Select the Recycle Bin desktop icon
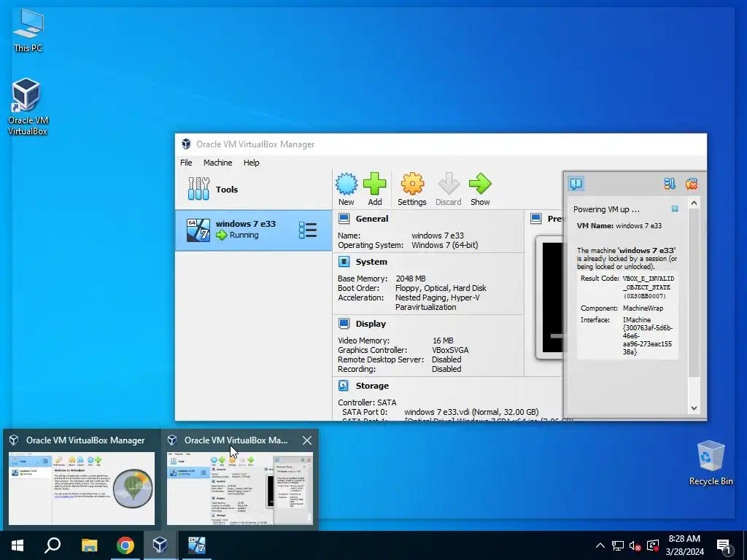Screen dimensions: 747x560 [x=711, y=463]
